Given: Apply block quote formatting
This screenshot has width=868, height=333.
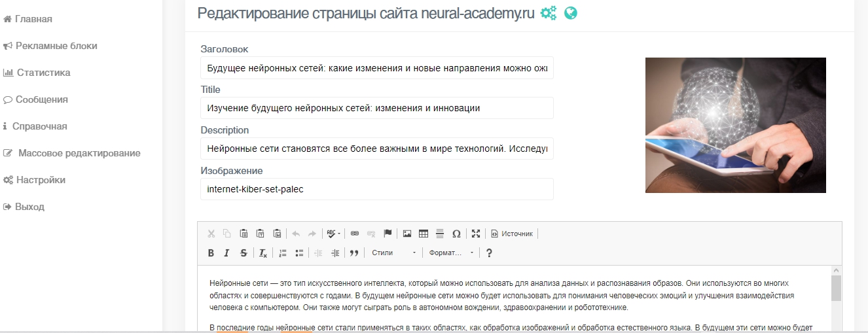Looking at the screenshot, I should [x=353, y=253].
